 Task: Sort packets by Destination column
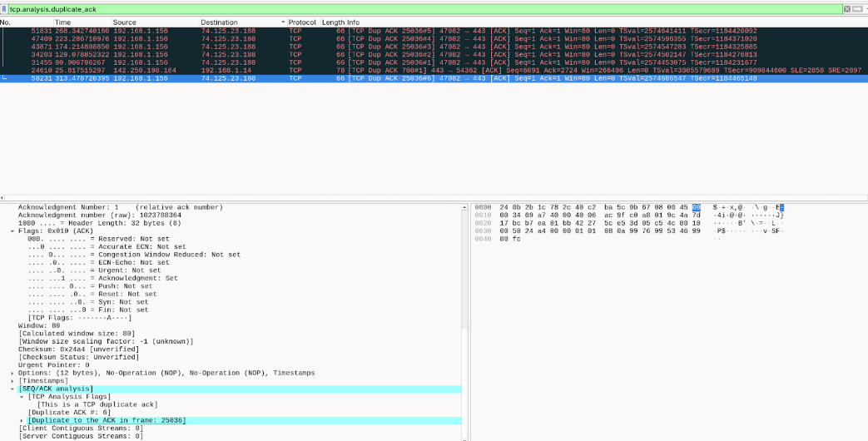tap(243, 22)
